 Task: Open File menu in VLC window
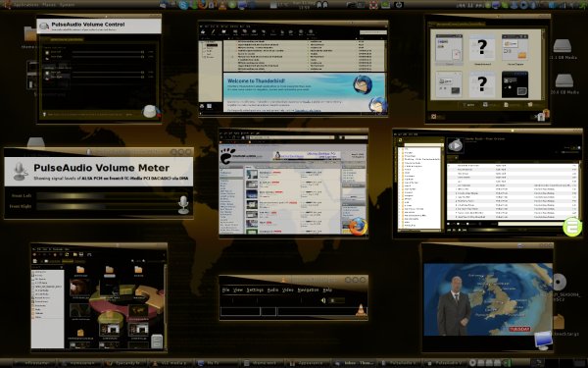[225, 289]
